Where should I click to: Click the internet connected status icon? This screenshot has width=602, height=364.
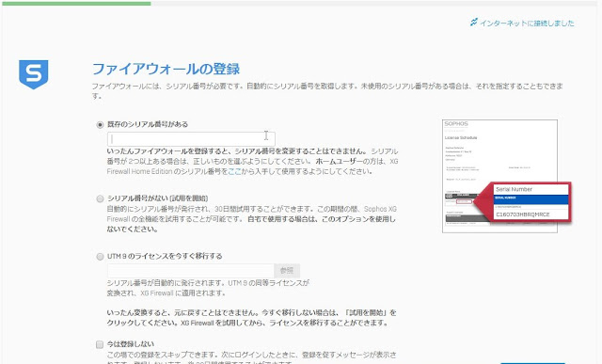coord(474,23)
